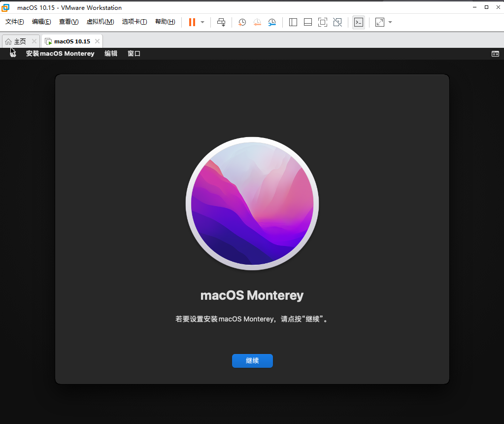Enter full screen mode
Screen dimensions: 504x424
pyautogui.click(x=322, y=22)
